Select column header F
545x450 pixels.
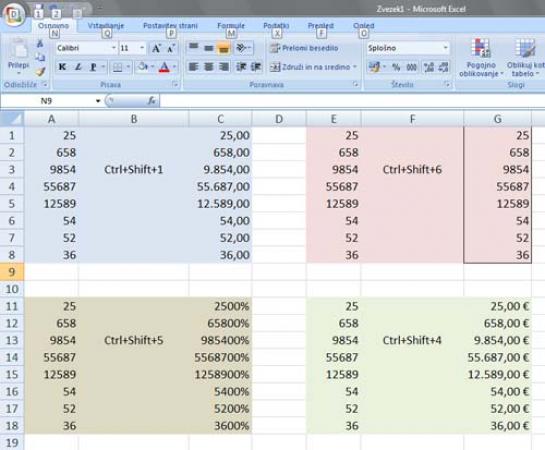tap(412, 119)
